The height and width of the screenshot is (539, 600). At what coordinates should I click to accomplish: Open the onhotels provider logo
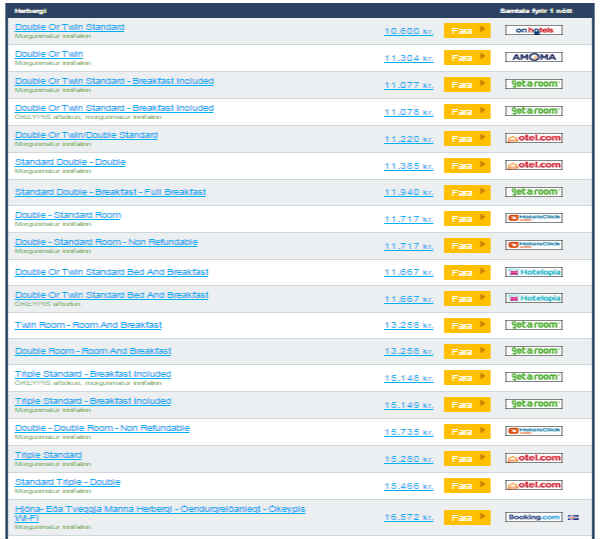[x=534, y=30]
